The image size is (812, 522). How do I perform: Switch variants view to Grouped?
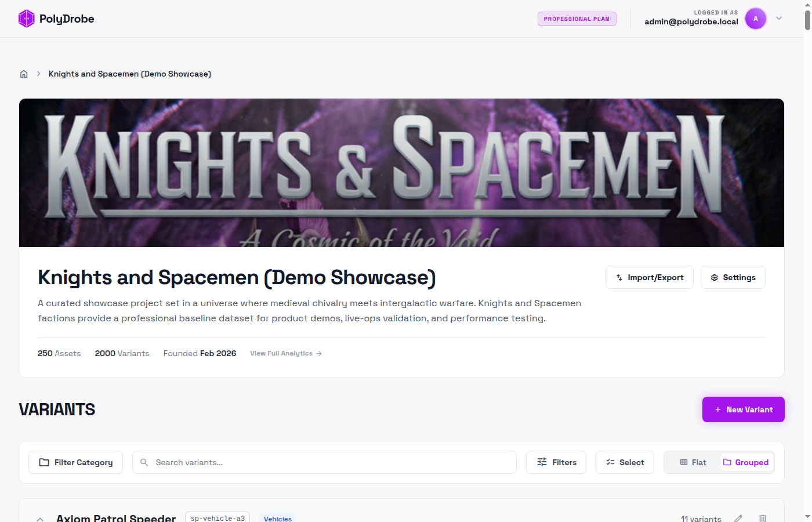(x=746, y=462)
